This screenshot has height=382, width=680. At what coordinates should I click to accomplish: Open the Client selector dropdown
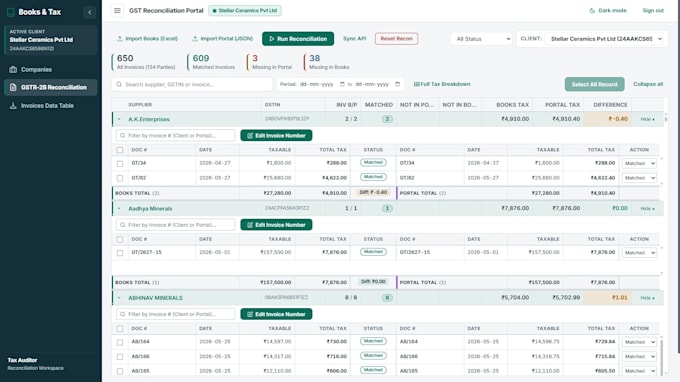[x=605, y=39]
